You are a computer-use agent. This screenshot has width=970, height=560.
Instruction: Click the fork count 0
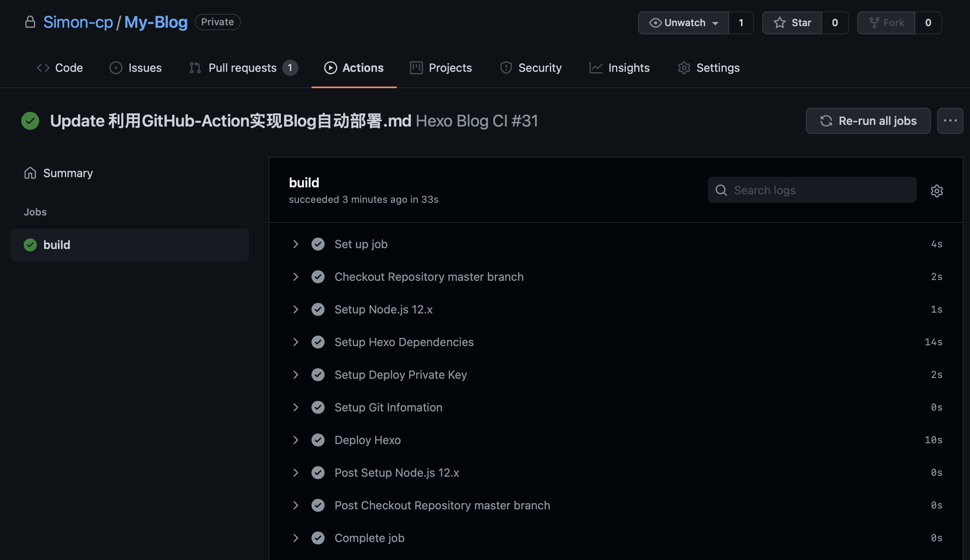coord(928,23)
